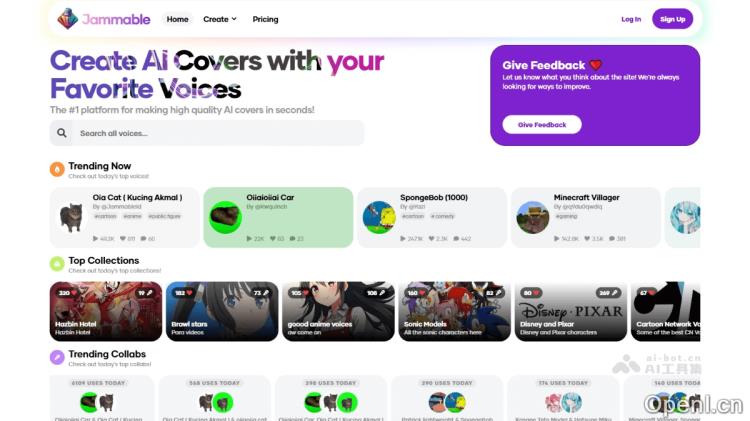Click the purple Trending Collabs pencil icon
Screen dimensions: 750x421
pyautogui.click(x=57, y=357)
